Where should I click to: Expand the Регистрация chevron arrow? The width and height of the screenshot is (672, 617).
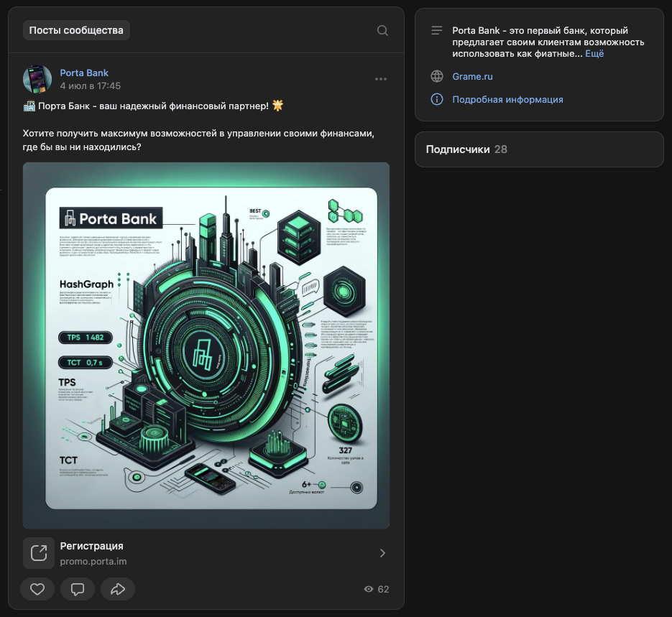(x=382, y=553)
